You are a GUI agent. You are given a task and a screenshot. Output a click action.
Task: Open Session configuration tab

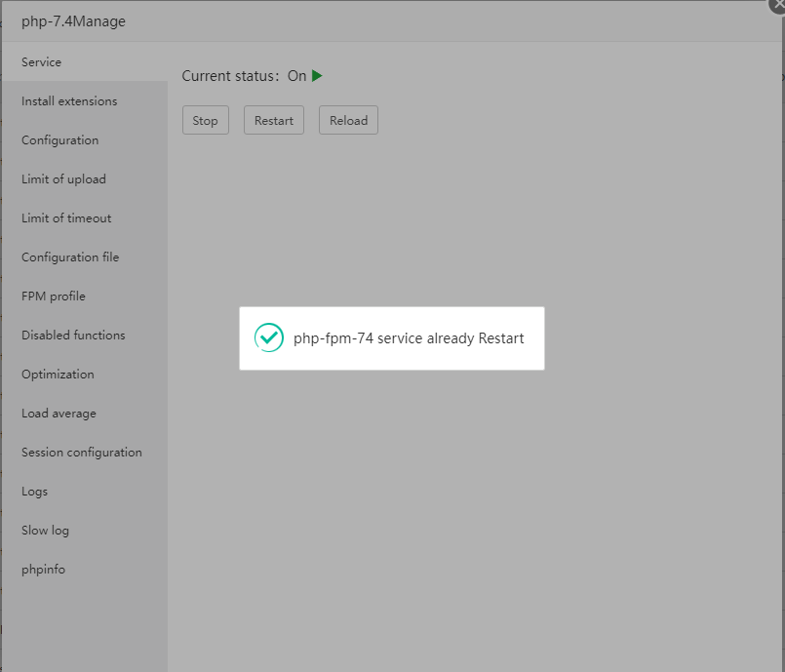click(x=84, y=453)
